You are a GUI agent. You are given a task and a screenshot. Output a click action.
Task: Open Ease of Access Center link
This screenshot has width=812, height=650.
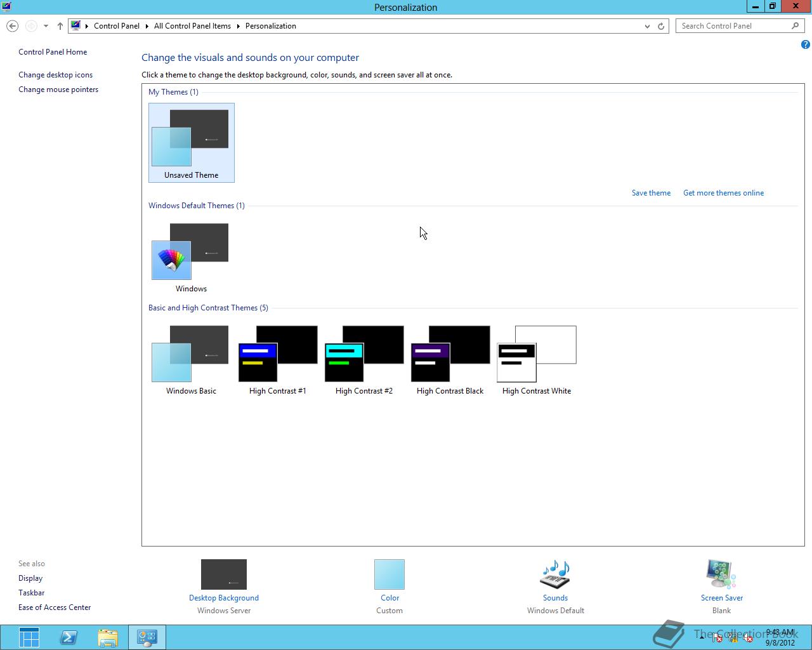coord(55,607)
